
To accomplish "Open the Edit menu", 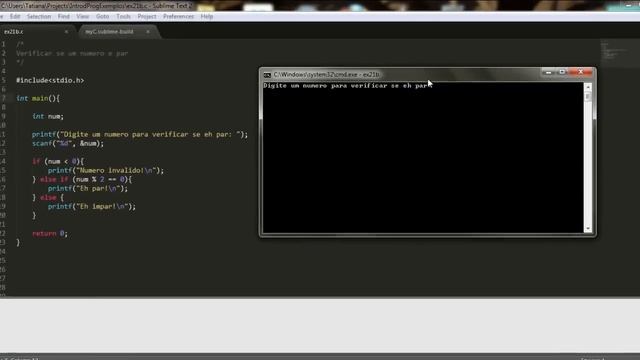I will tap(15, 17).
